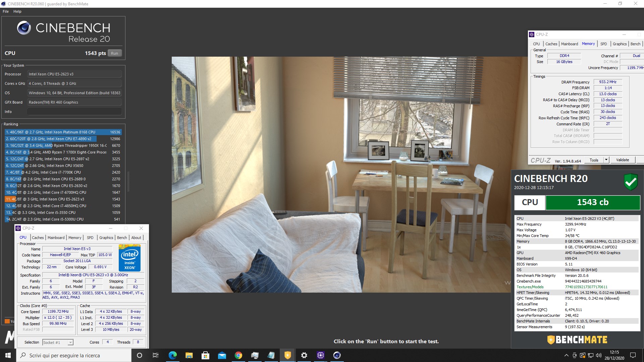
Task: Open the File menu in Cinebench
Action: tap(6, 11)
